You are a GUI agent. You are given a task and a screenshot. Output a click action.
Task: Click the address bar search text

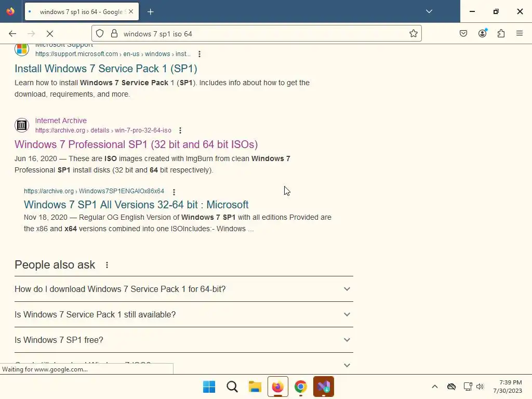[158, 34]
